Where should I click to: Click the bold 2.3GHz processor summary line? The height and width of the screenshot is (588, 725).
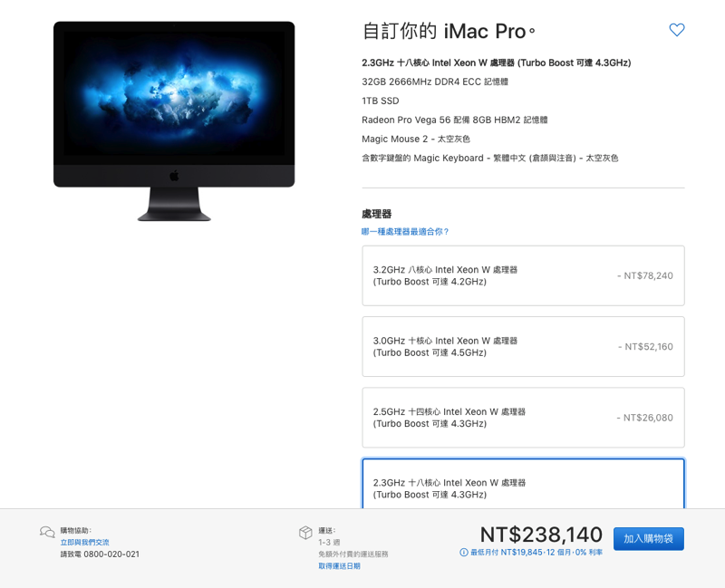coord(496,63)
